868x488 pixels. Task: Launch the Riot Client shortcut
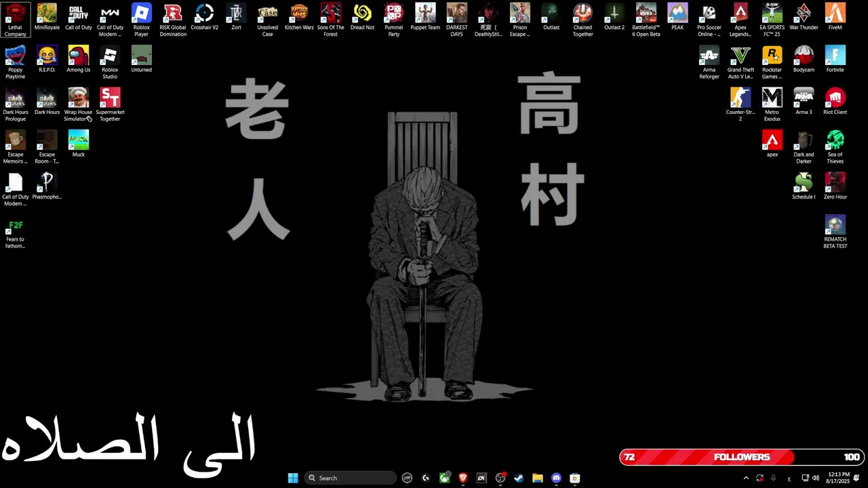pos(835,102)
